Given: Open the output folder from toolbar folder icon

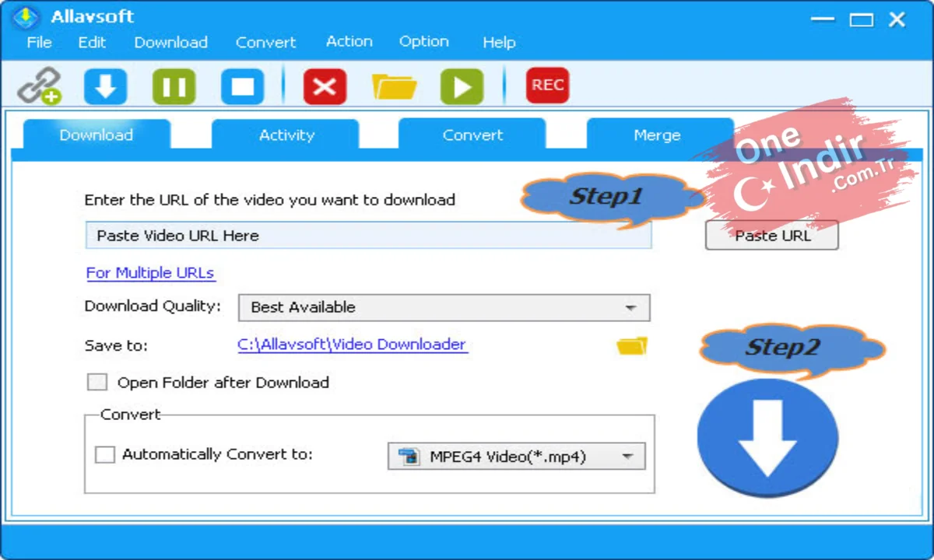Looking at the screenshot, I should 394,86.
